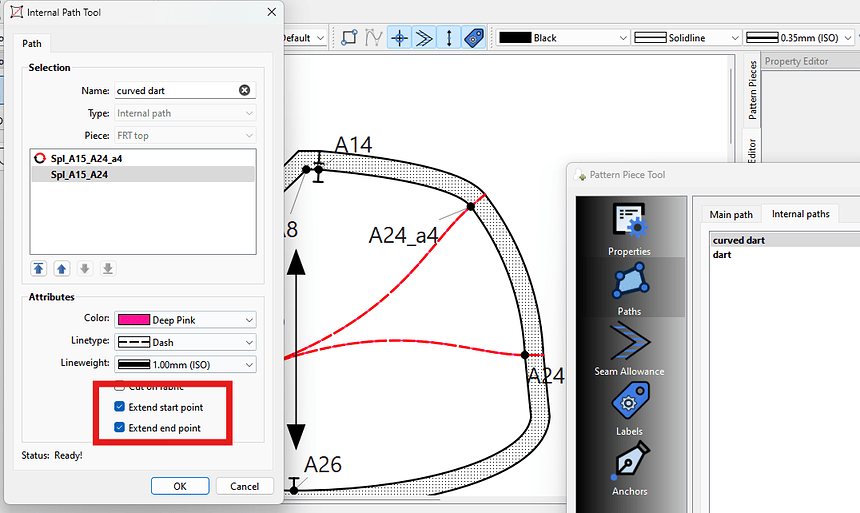Uncheck Extend end point
Viewport: 860px width, 513px height.
(120, 428)
